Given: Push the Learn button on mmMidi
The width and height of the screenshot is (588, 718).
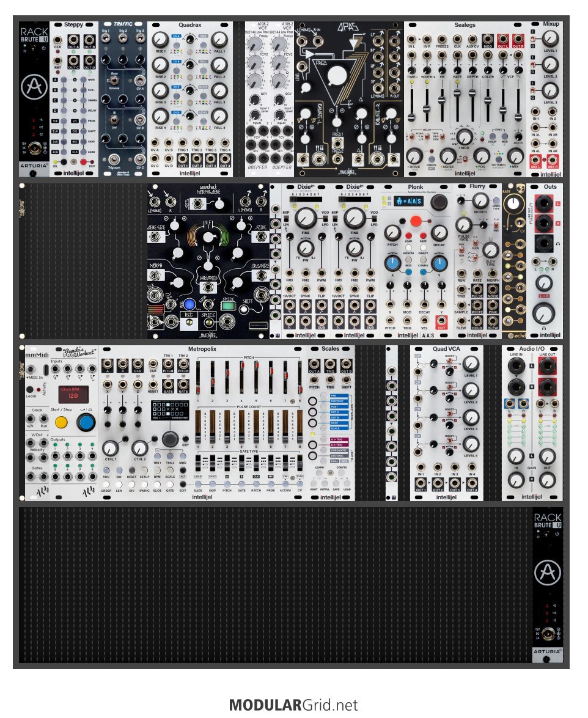Looking at the screenshot, I should 30,389.
